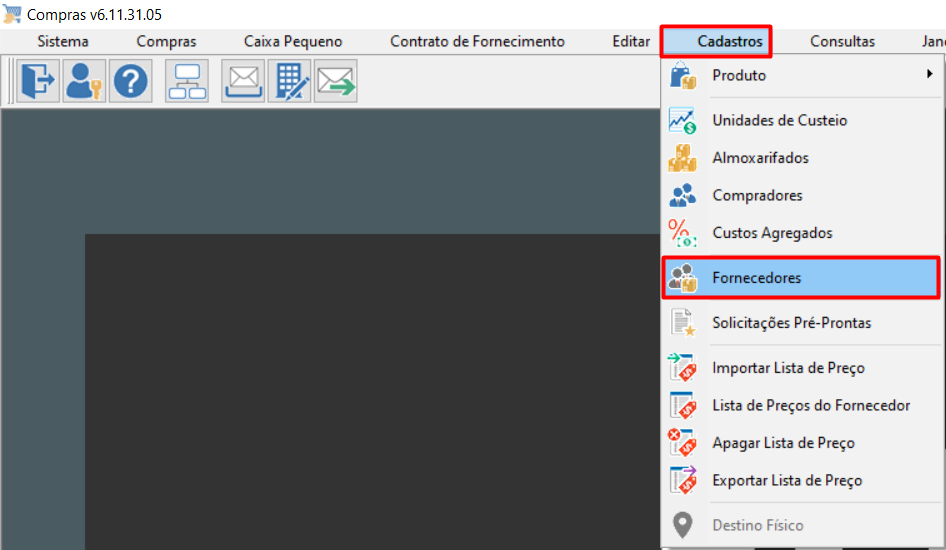Screen dimensions: 946x550
Task: Click the organization chart toolbar icon
Action: click(187, 81)
